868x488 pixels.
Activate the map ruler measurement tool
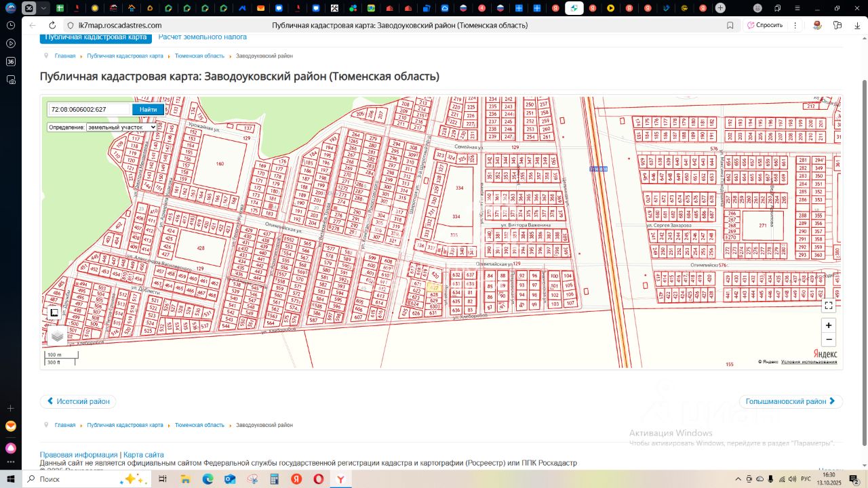pyautogui.click(x=55, y=312)
